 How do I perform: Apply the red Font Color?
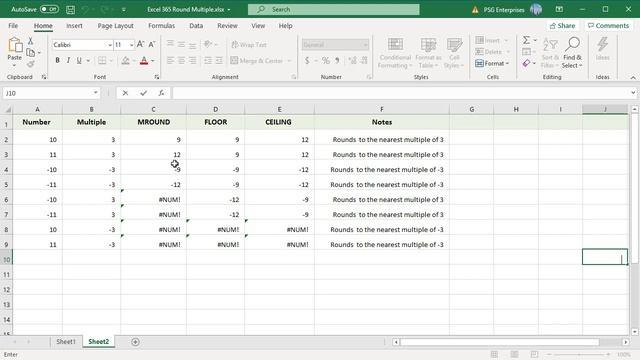(144, 60)
